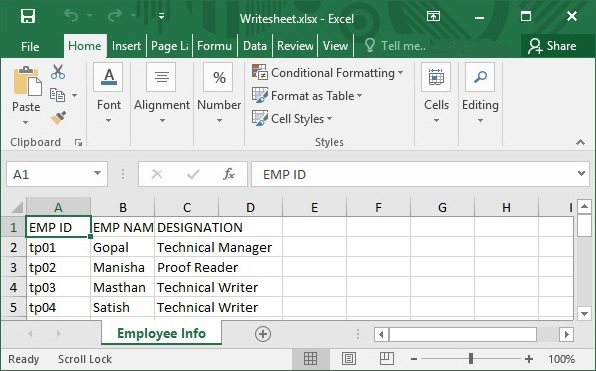Click the Insert Function fx icon
Image resolution: width=596 pixels, height=371 pixels.
pos(229,174)
